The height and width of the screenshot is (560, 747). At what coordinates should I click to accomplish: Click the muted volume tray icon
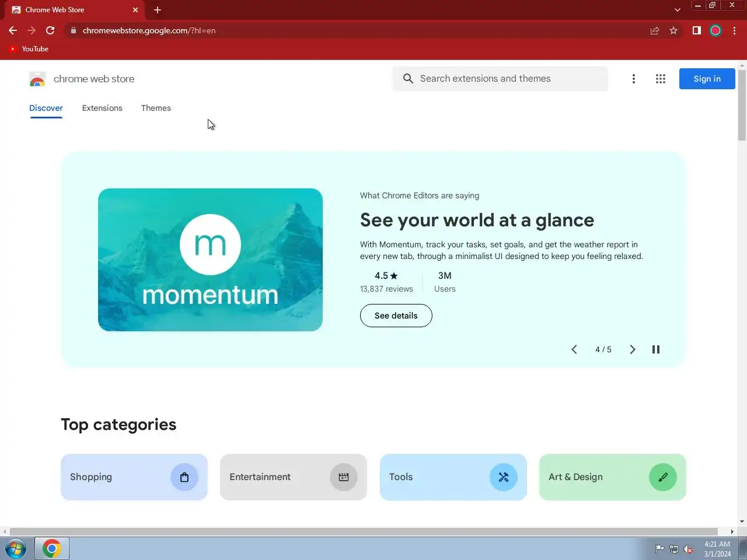[x=689, y=549]
